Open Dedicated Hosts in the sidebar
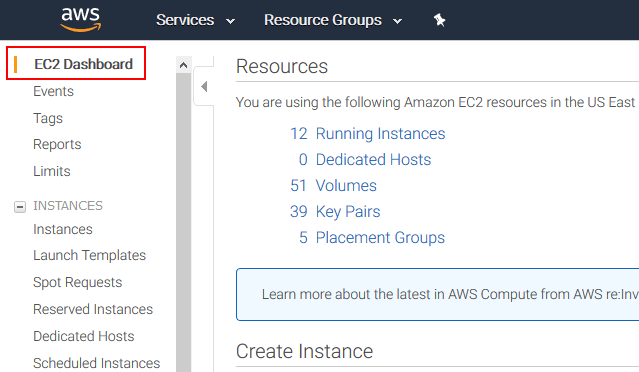 (x=84, y=336)
